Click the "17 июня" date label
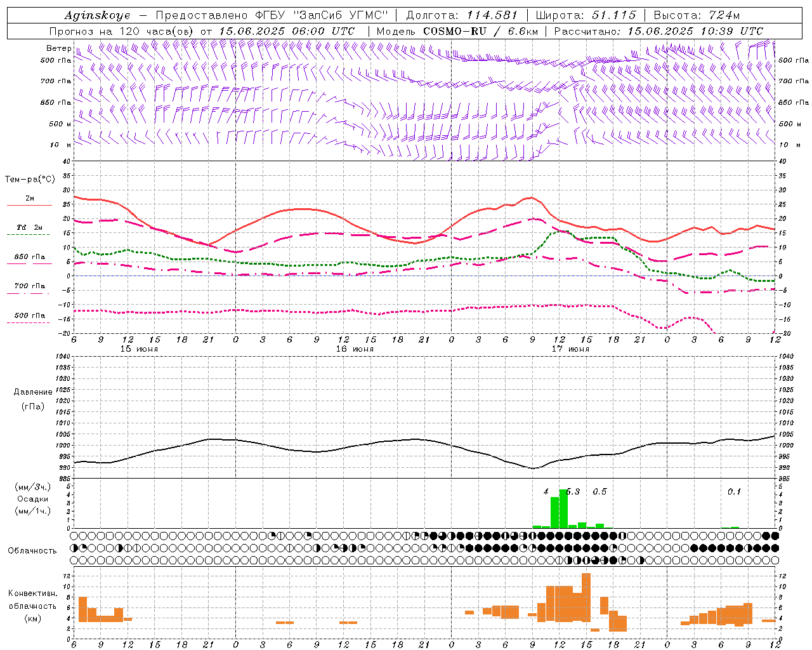 [x=570, y=349]
